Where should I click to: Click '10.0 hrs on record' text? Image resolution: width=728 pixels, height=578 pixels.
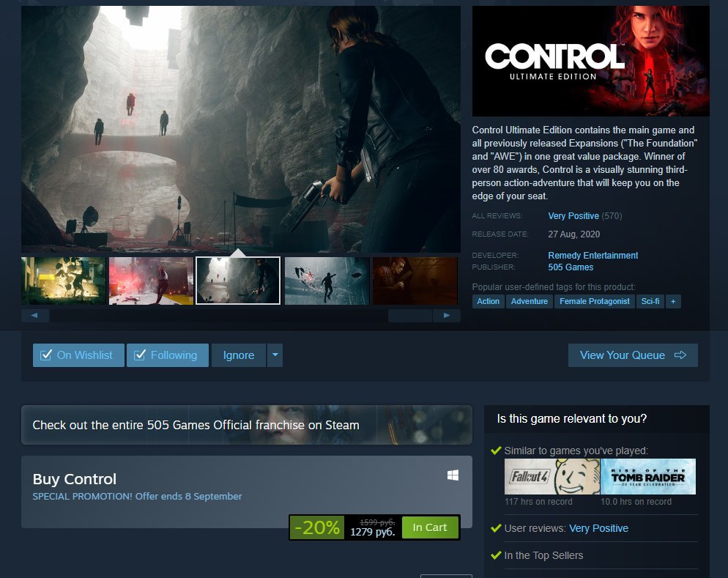(x=636, y=501)
